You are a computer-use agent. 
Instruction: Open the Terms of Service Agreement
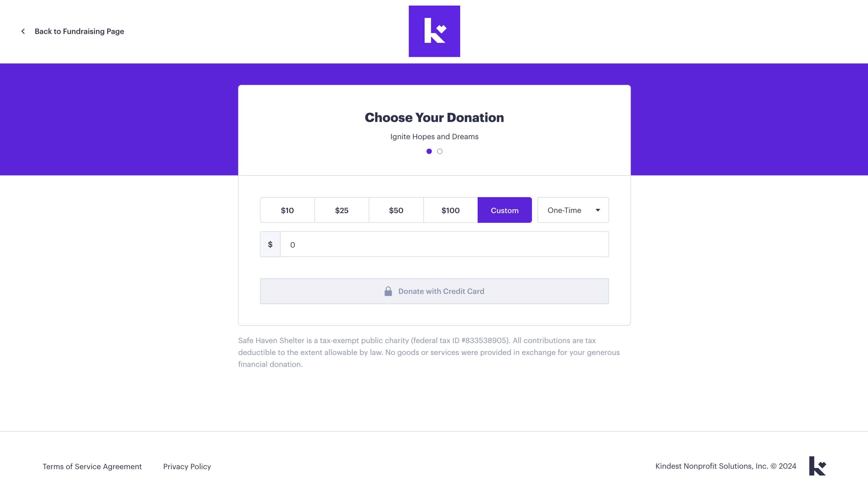point(92,466)
